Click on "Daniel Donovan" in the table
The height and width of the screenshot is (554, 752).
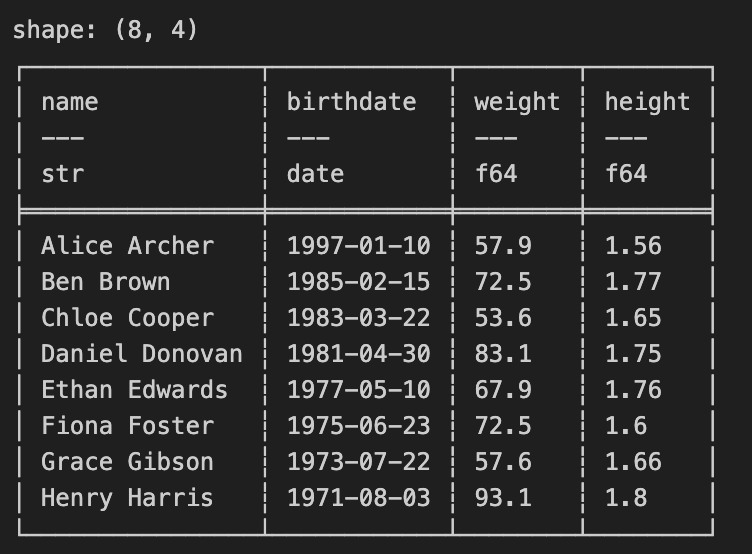point(141,354)
